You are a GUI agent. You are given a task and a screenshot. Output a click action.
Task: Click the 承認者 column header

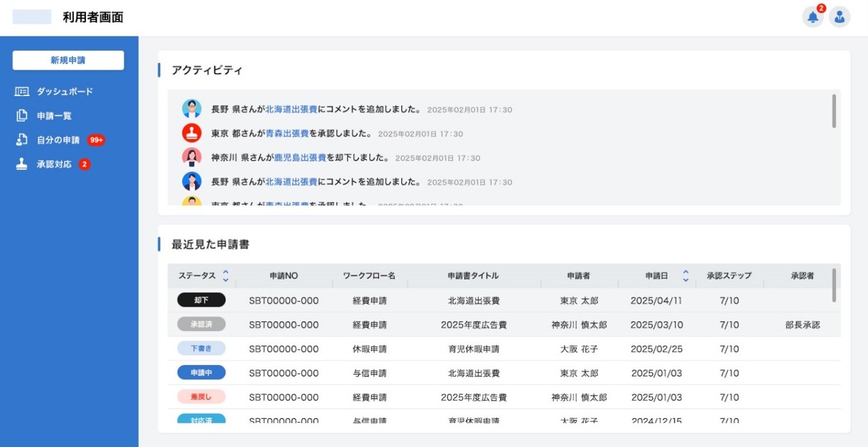pos(802,276)
